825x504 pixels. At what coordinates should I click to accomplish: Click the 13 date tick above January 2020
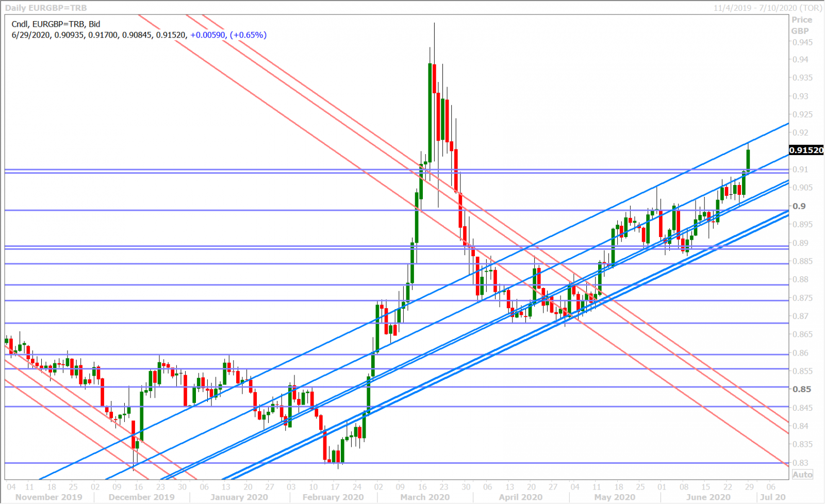(226, 486)
